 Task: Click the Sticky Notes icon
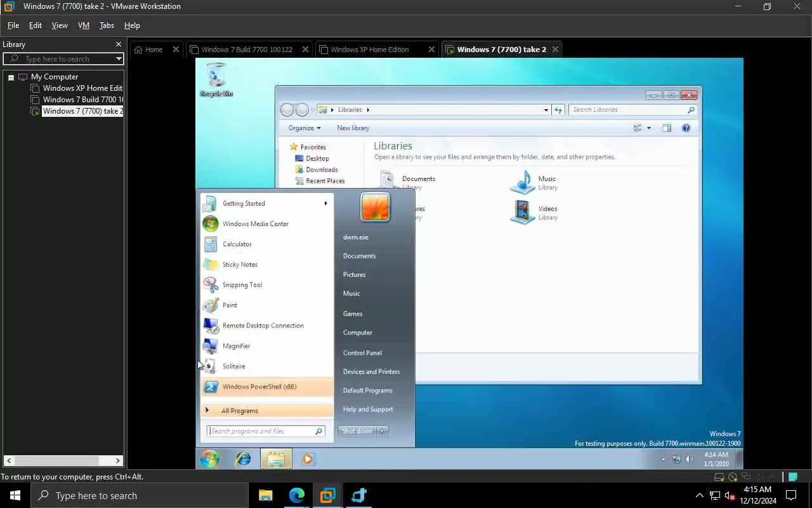click(x=210, y=264)
